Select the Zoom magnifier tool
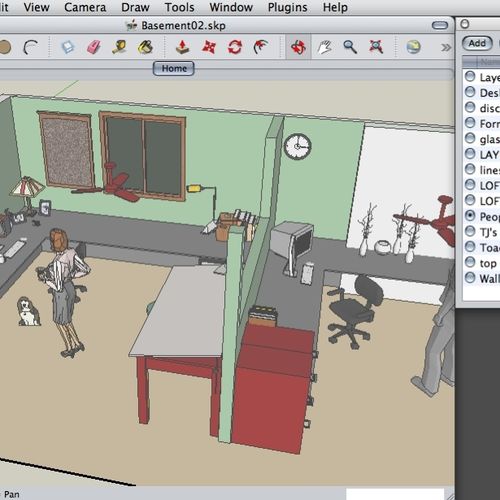 click(350, 47)
